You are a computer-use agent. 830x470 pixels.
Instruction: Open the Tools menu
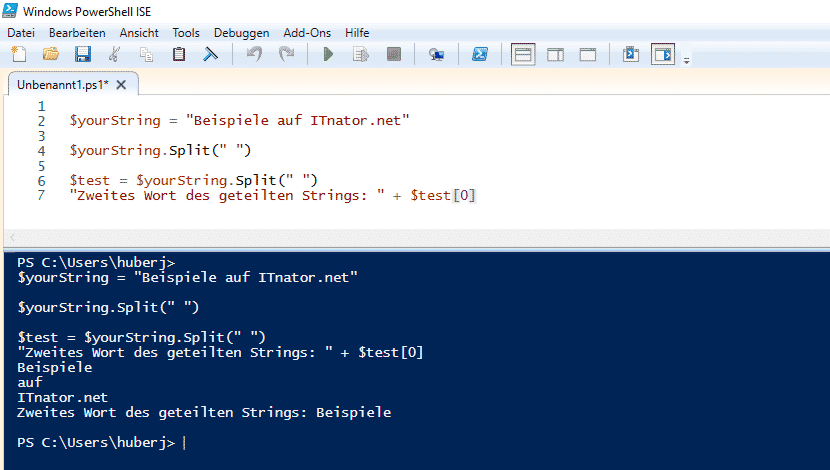186,33
